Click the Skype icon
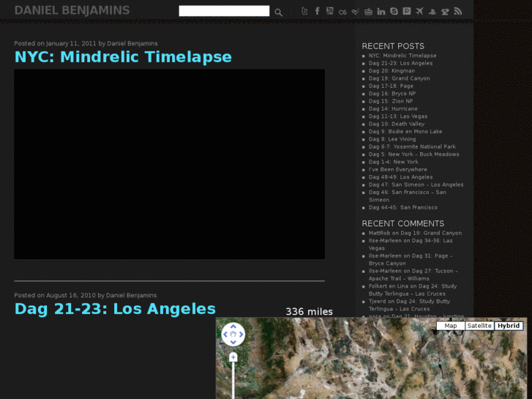Screen dimensions: 532x399 coord(394,11)
